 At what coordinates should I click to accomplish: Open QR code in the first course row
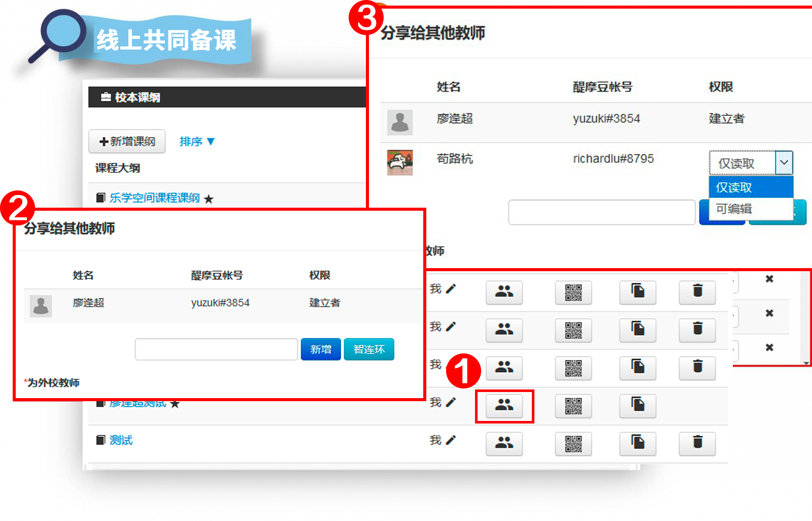pos(573,292)
